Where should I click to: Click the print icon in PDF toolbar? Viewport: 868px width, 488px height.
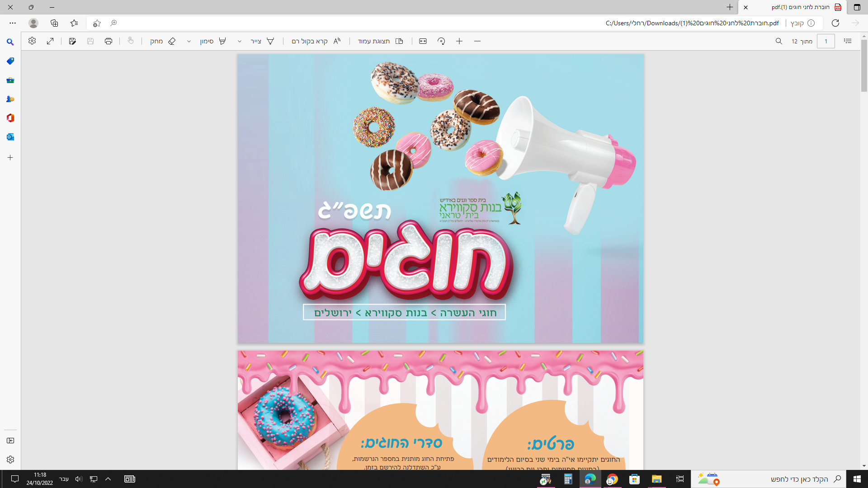pos(108,41)
